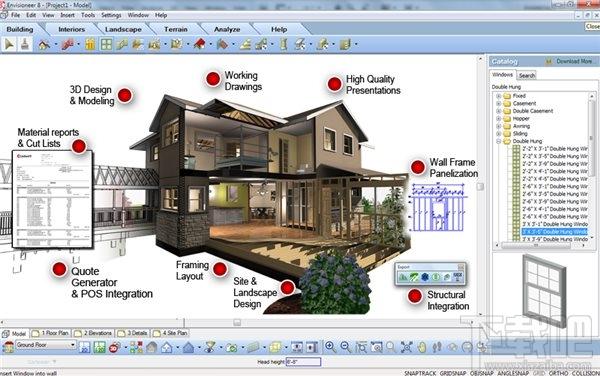Open the 2 Elevations view tab
600x376 pixels.
93,333
